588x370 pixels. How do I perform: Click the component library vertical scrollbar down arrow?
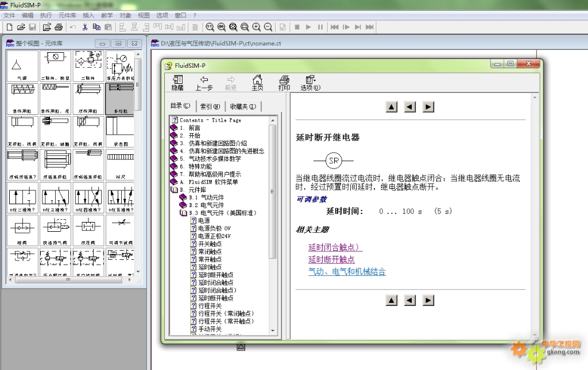[138, 271]
